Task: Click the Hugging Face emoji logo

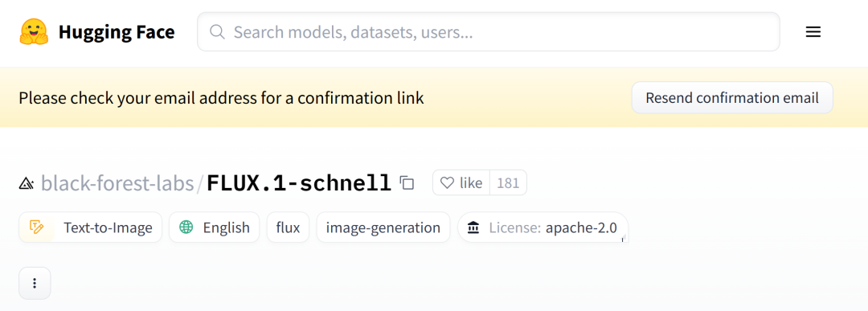Action: click(34, 32)
